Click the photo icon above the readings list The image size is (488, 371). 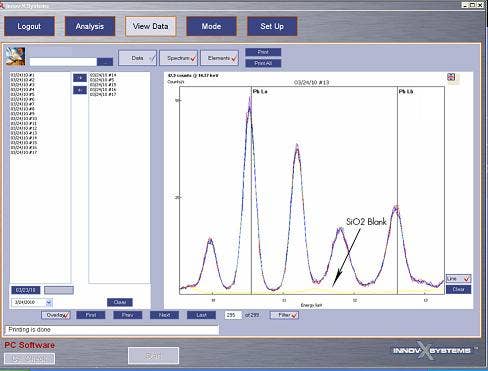coord(16,56)
